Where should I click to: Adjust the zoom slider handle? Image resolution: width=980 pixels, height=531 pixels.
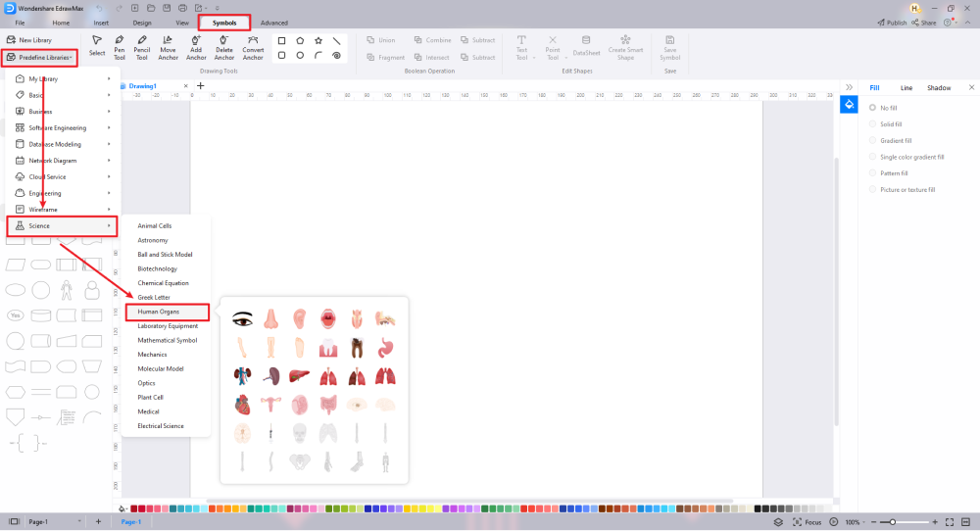(x=893, y=521)
